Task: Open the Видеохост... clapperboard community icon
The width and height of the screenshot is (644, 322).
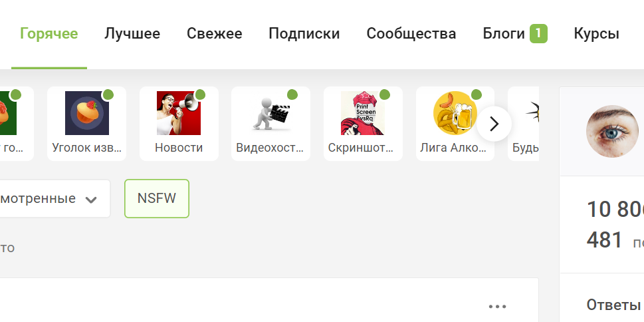Action: pyautogui.click(x=270, y=113)
